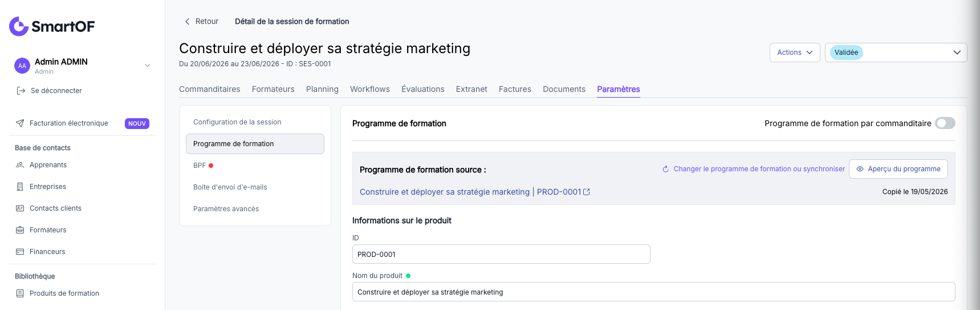Click the Financeurs card icon
Image resolution: width=980 pixels, height=310 pixels.
(20, 252)
